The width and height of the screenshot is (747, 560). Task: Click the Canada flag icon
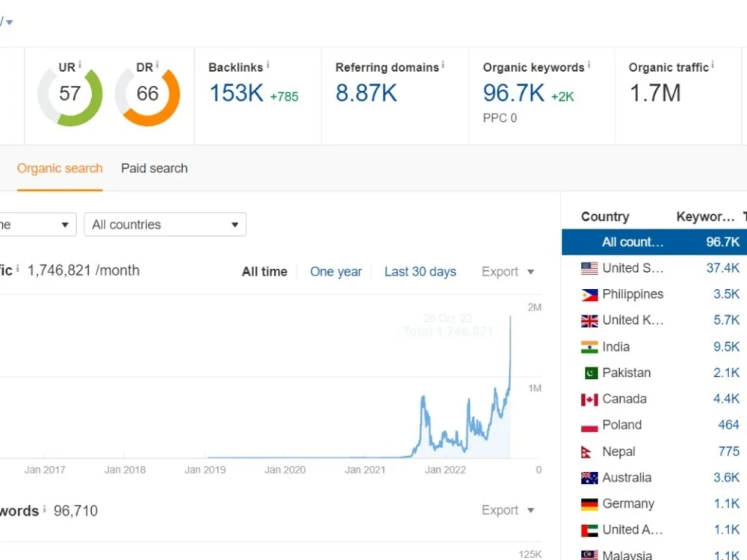(x=589, y=399)
